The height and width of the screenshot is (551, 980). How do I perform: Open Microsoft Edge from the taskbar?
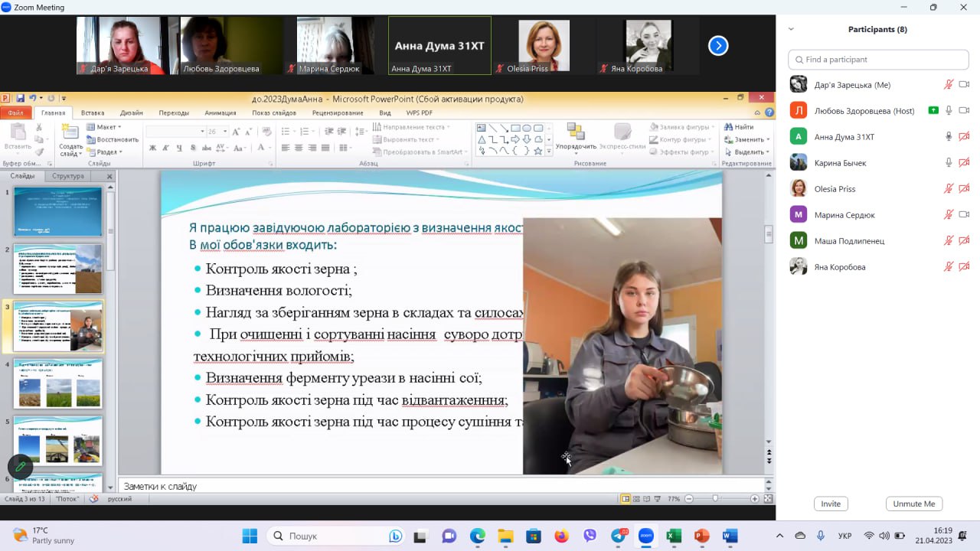477,536
